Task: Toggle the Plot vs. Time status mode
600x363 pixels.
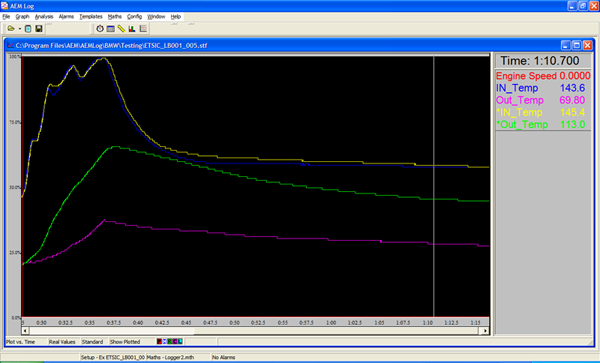Action: point(20,342)
